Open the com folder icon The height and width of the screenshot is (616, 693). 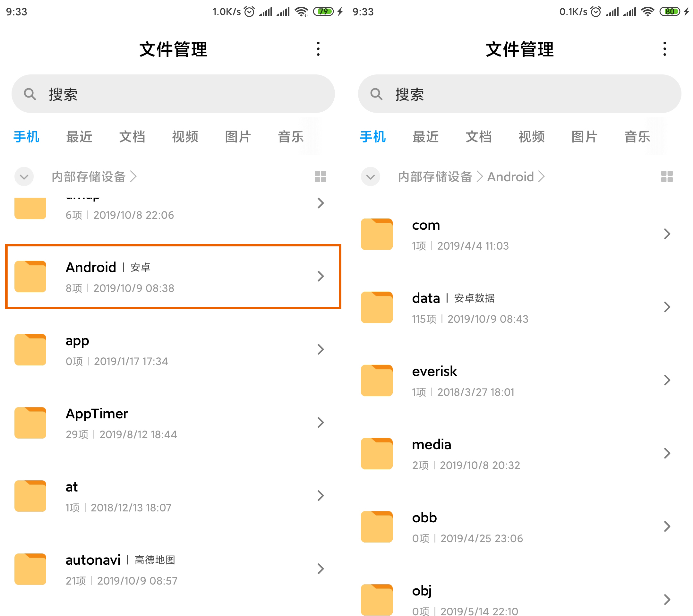click(376, 234)
